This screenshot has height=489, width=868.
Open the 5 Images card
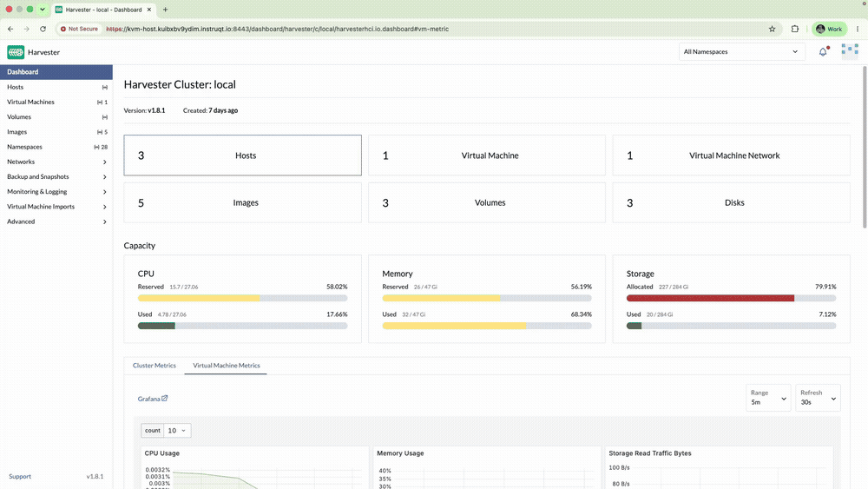pyautogui.click(x=242, y=202)
